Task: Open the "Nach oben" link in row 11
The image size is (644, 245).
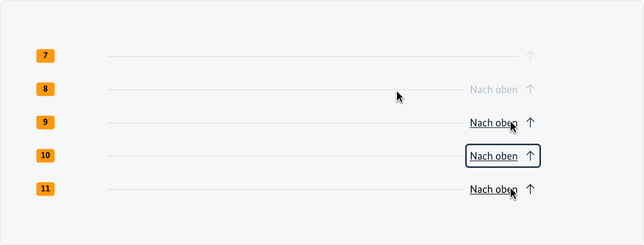Action: tap(489, 190)
